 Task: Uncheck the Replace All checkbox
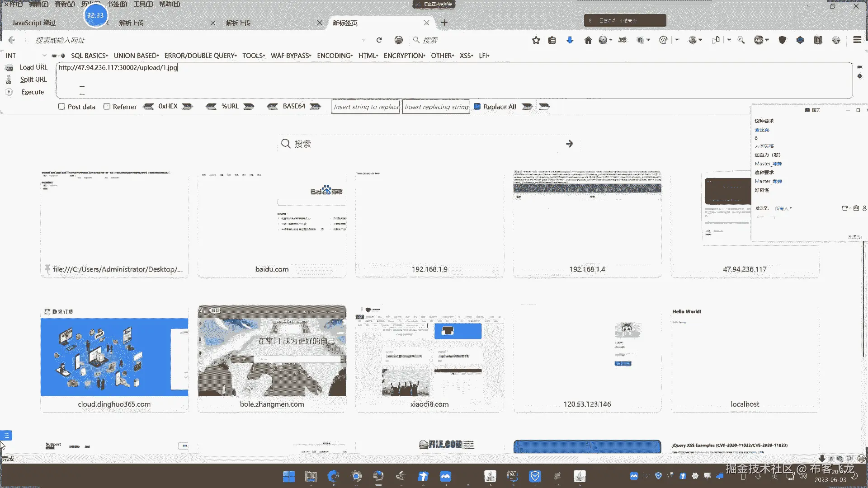(x=477, y=107)
